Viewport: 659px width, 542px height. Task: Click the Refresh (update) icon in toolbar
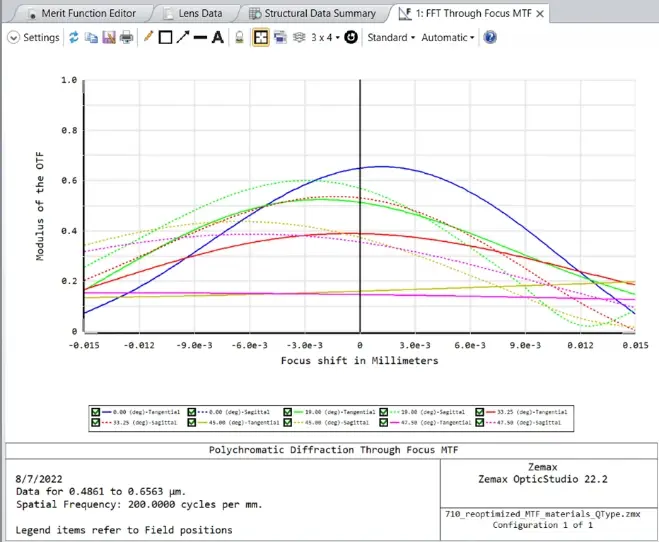pyautogui.click(x=74, y=37)
